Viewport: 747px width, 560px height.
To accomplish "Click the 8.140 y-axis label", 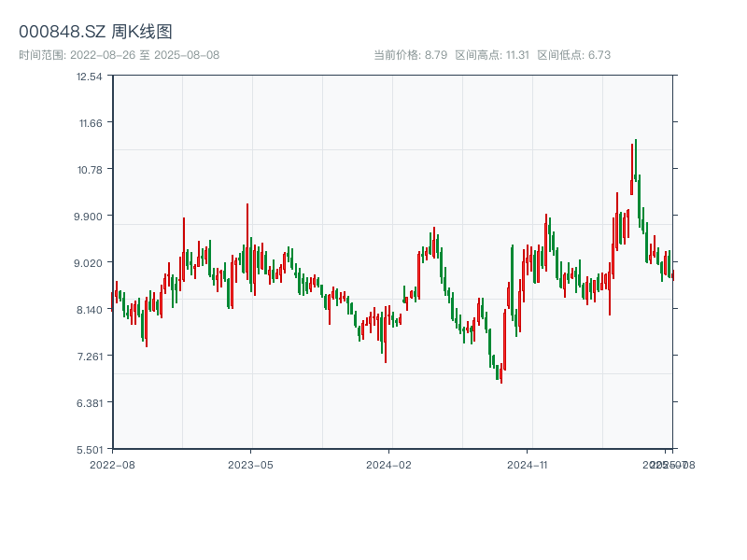I will click(91, 310).
